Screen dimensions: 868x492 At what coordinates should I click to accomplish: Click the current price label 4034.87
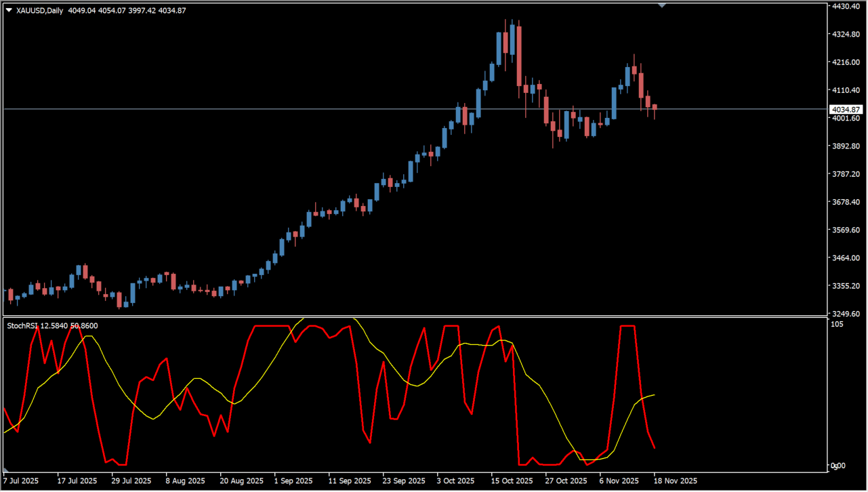click(x=845, y=109)
